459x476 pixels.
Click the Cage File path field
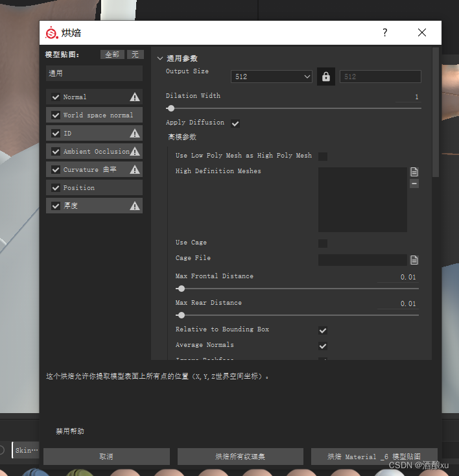362,260
